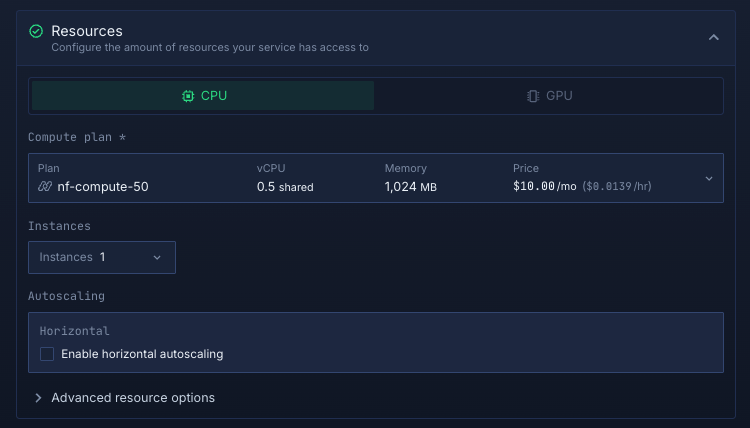Open the compute plan dropdown arrow
This screenshot has height=428, width=750.
pos(708,178)
